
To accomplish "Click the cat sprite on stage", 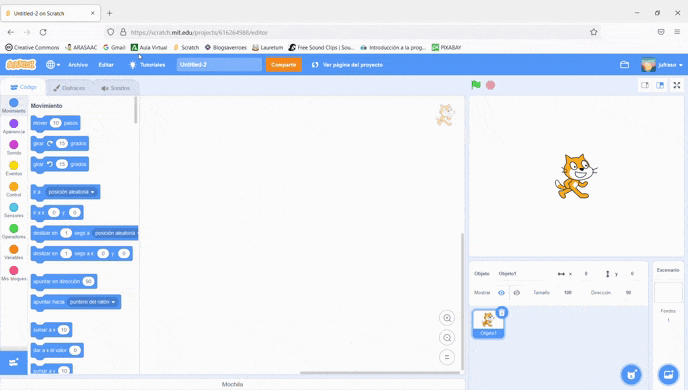I will click(x=576, y=176).
